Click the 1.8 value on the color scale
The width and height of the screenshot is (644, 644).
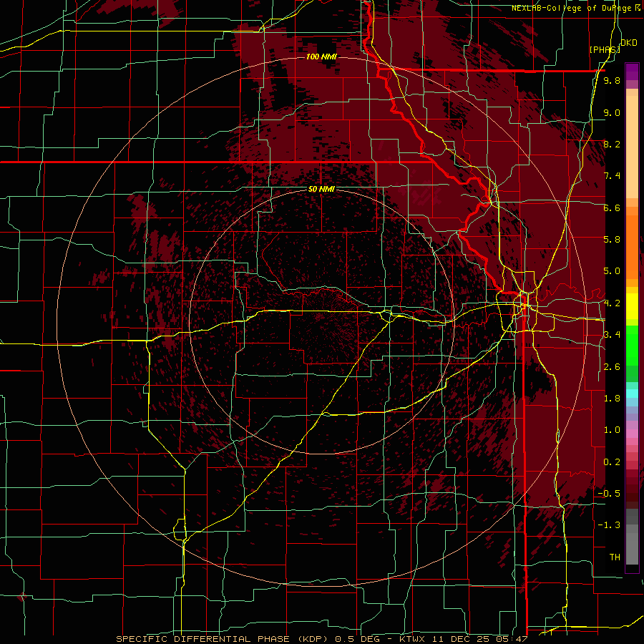coord(612,399)
